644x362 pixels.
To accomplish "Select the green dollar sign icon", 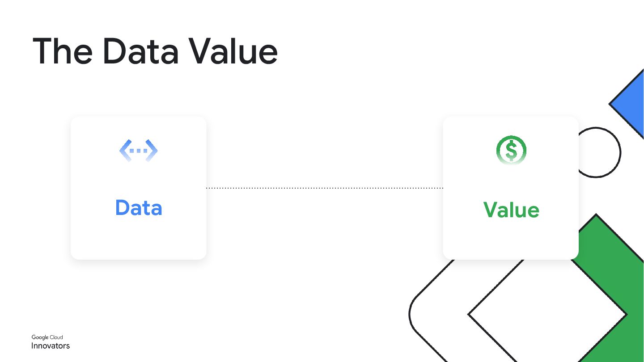I will 511,150.
